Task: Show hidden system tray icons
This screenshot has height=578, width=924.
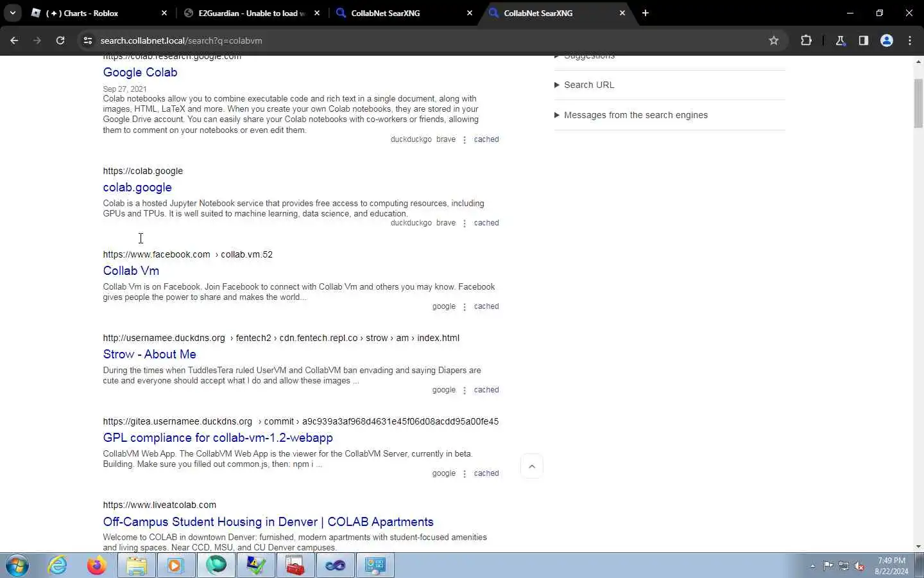Action: (x=812, y=566)
